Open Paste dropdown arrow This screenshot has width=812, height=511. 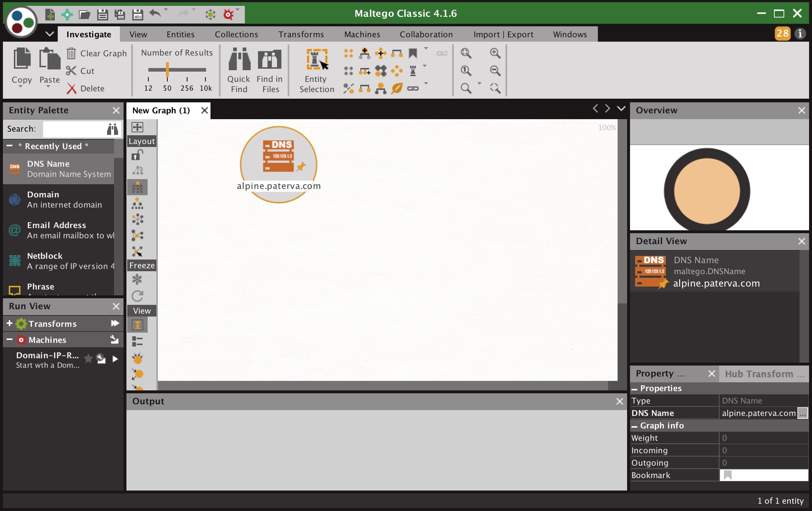click(48, 87)
